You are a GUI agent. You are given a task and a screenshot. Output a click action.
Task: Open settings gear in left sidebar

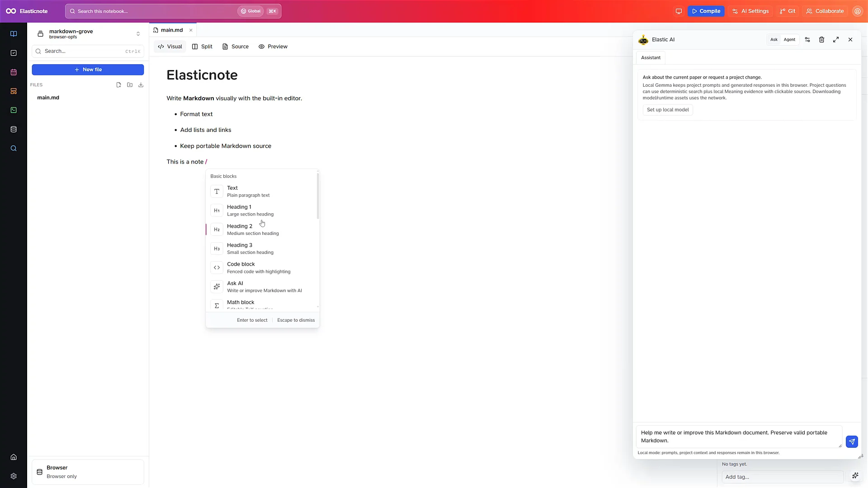(14, 476)
